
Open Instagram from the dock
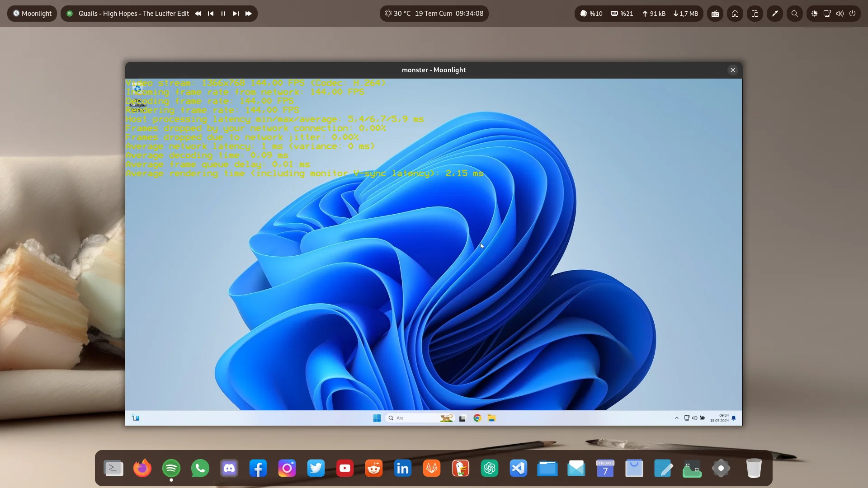(287, 469)
